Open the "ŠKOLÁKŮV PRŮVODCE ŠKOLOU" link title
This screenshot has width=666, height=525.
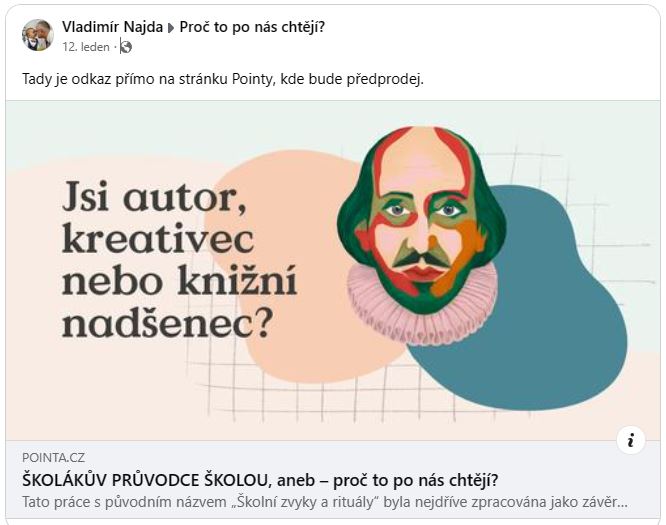click(260, 480)
